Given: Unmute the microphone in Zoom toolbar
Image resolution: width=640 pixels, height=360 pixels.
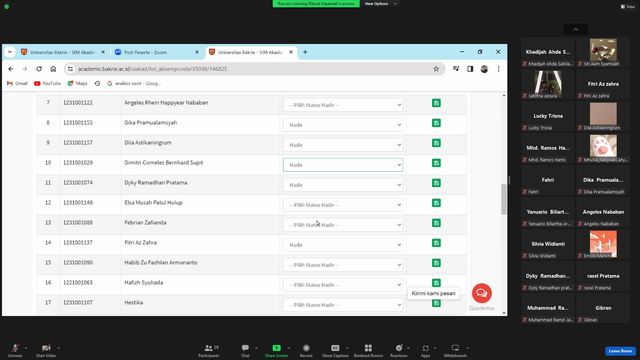Looking at the screenshot, I should (15, 350).
